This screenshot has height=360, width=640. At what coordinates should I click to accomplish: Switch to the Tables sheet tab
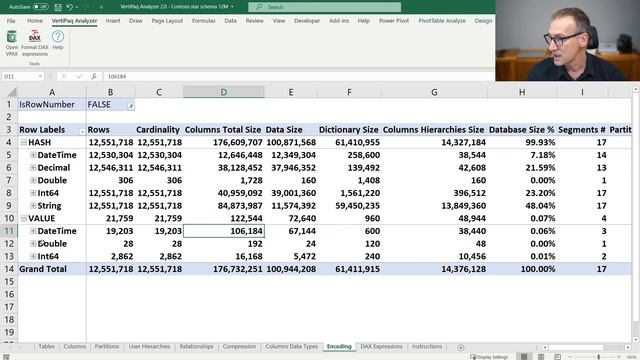(x=47, y=347)
